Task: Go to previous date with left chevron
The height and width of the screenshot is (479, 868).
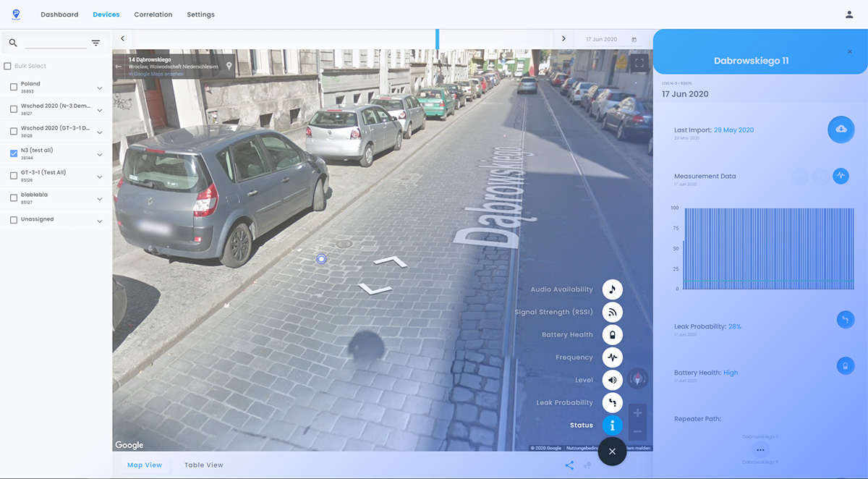Action: (123, 38)
